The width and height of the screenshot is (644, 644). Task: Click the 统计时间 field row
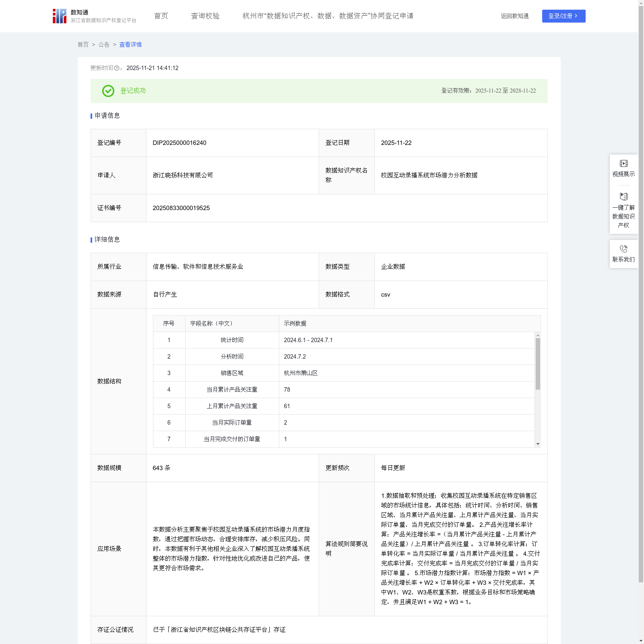pos(344,340)
